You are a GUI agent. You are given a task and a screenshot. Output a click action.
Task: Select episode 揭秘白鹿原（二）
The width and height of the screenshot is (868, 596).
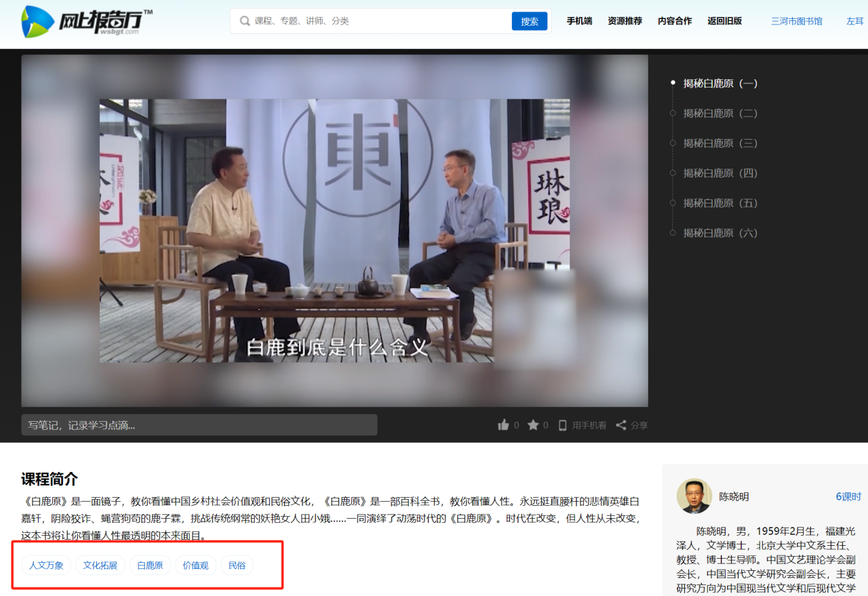pos(720,113)
